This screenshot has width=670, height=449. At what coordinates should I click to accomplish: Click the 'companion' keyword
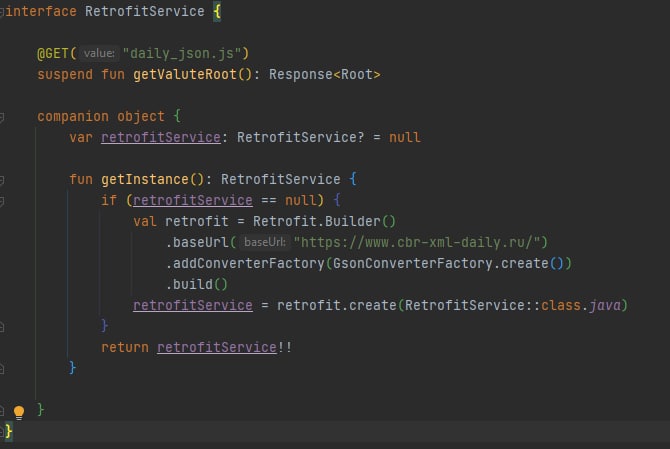pos(73,116)
